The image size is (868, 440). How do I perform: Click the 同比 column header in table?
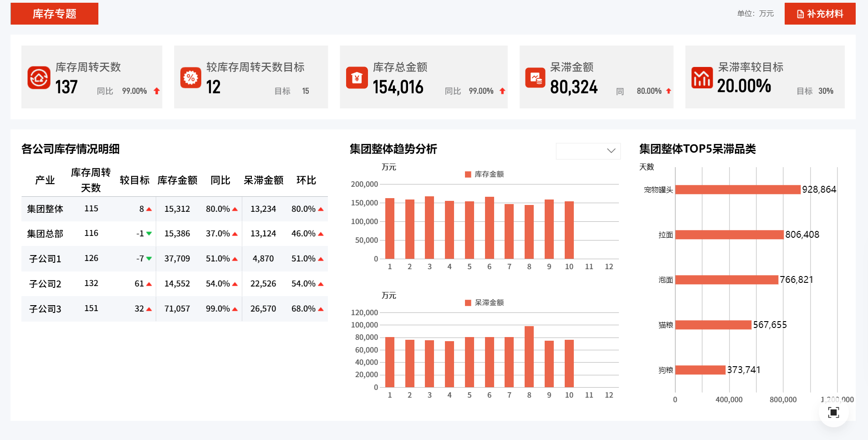pos(220,180)
